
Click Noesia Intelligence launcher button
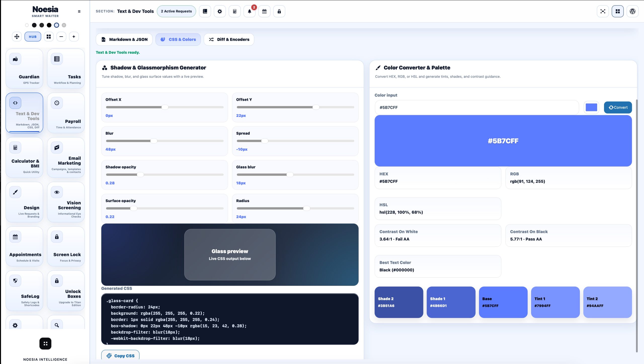tap(45, 344)
